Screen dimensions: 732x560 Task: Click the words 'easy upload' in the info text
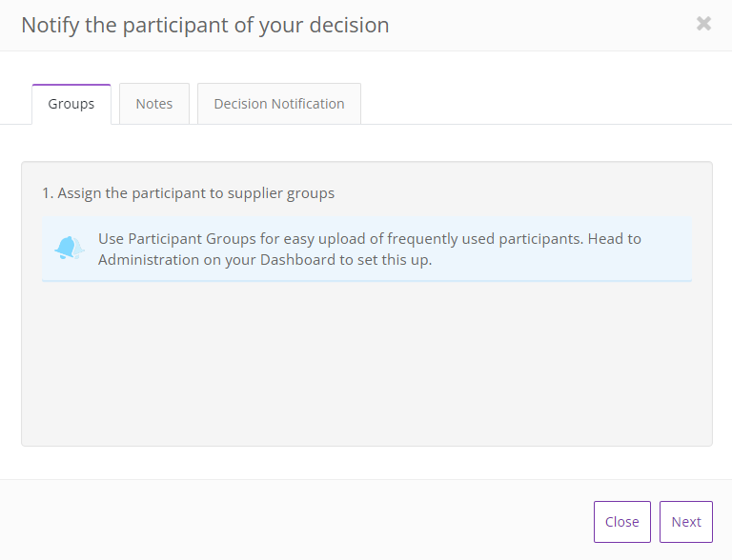coord(322,239)
